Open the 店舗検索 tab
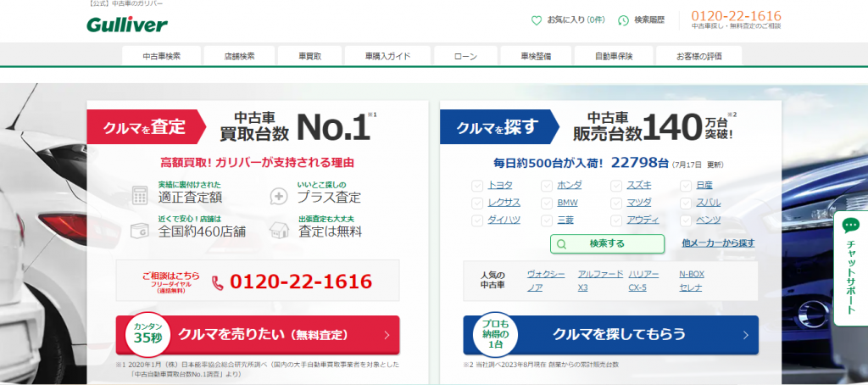Viewport: 868px width, 385px height. pos(239,56)
